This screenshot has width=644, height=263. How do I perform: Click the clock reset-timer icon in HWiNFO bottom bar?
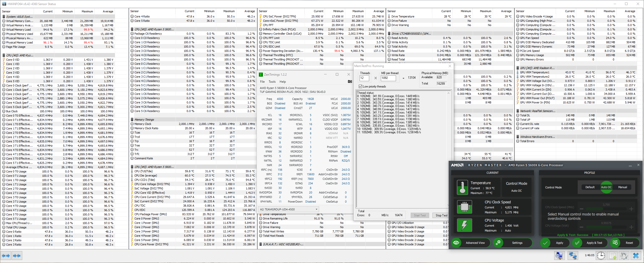pyautogui.click(x=601, y=256)
